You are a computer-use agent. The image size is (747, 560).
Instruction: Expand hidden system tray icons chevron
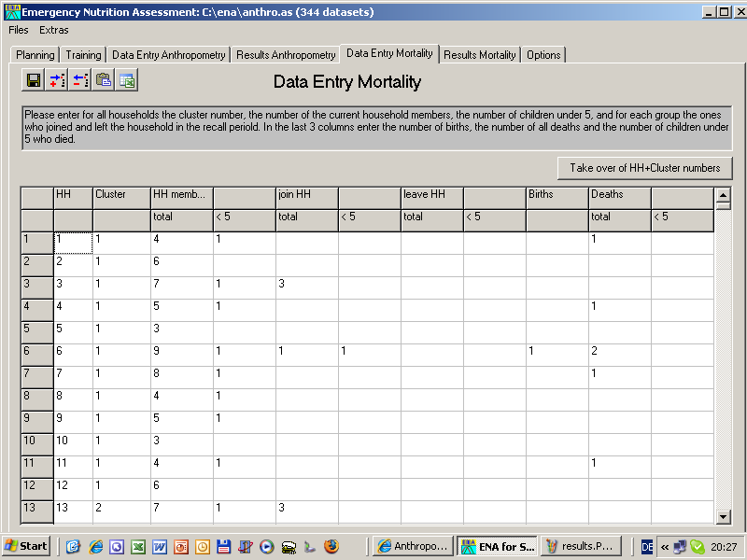664,547
